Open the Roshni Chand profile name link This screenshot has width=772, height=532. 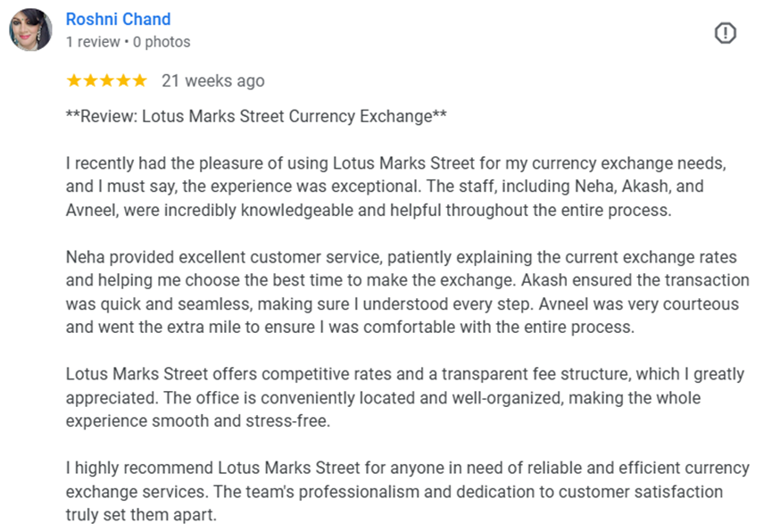118,20
